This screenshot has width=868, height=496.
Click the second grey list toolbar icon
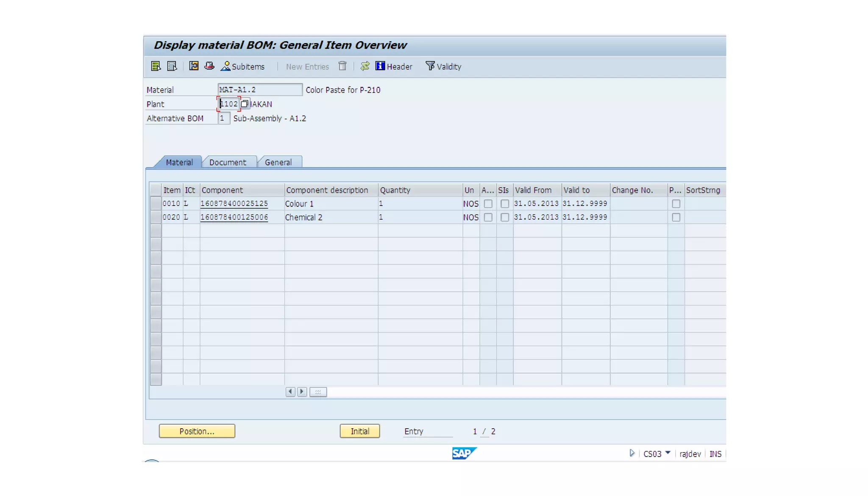pyautogui.click(x=172, y=66)
